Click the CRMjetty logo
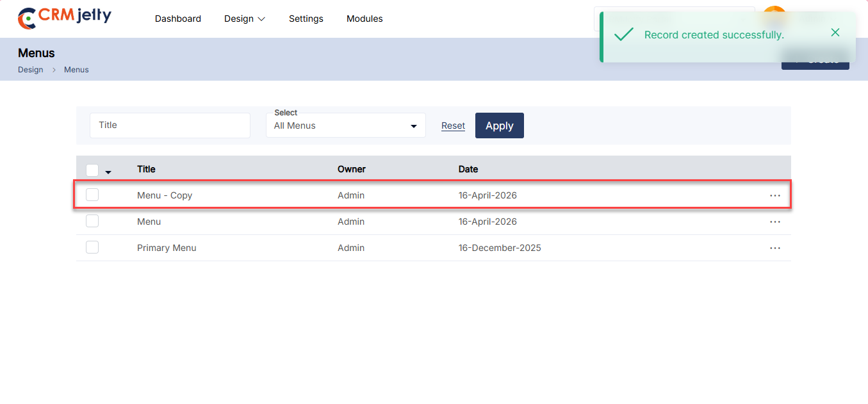868x404 pixels. (65, 18)
